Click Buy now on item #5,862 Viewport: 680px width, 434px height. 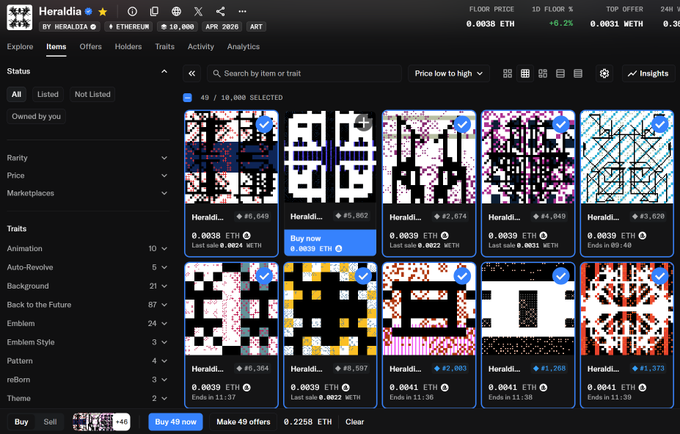pyautogui.click(x=330, y=243)
